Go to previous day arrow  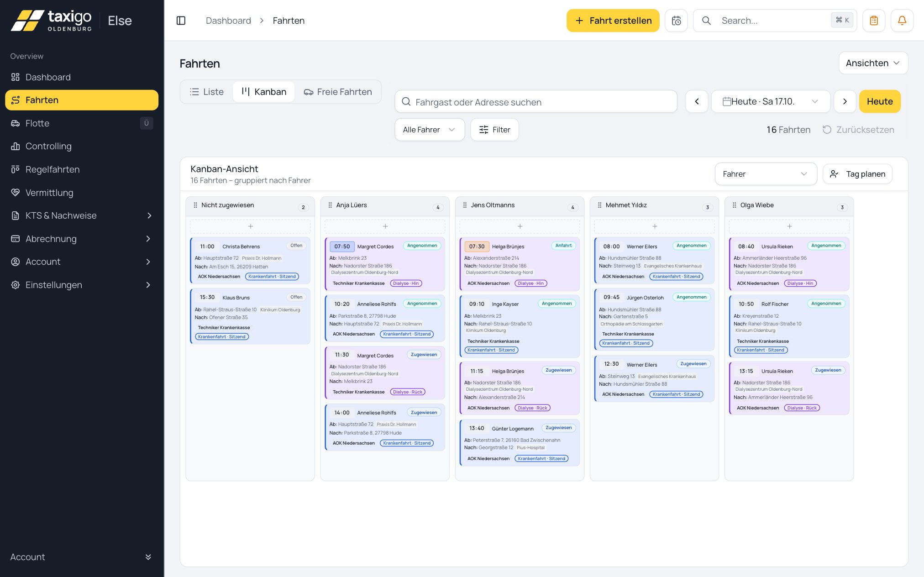697,101
